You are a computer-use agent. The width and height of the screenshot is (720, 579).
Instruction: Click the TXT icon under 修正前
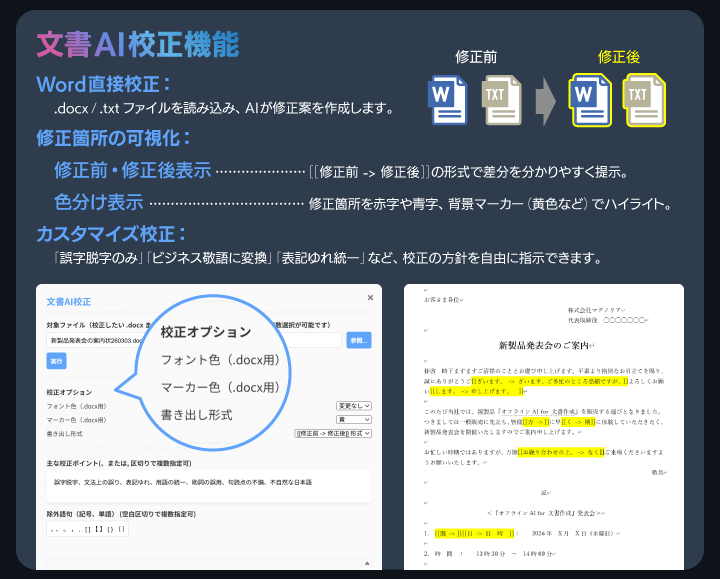click(x=501, y=100)
